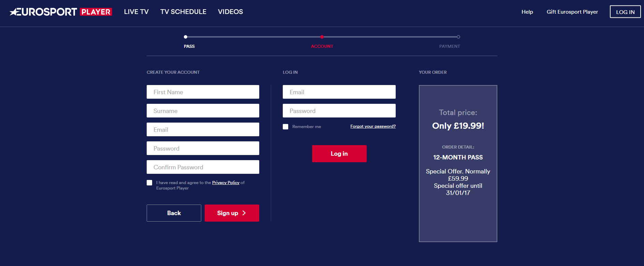Click the Eurosport Player logo
Image resolution: width=644 pixels, height=266 pixels.
[61, 12]
